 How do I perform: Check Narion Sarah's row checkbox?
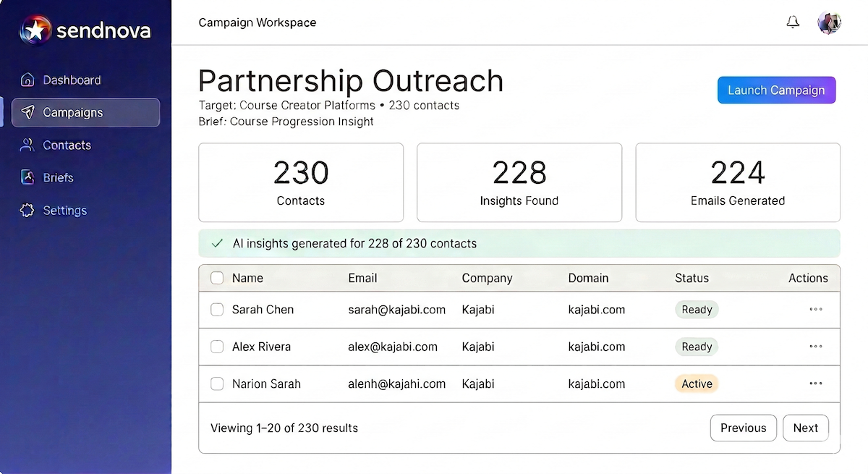point(217,384)
